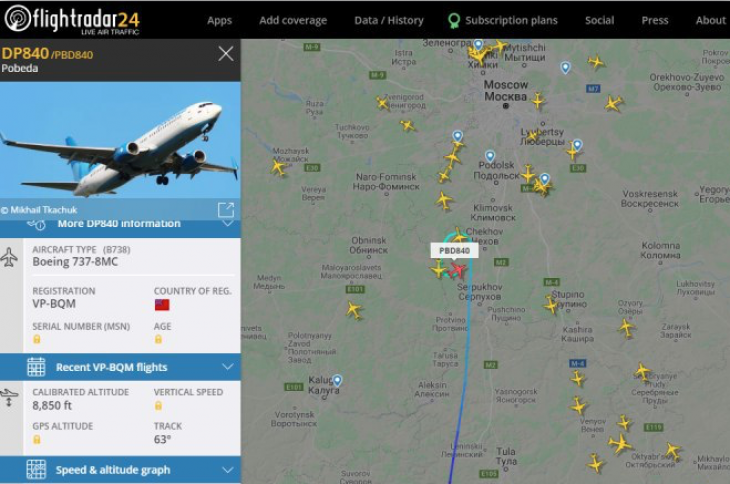This screenshot has height=484, width=730.
Task: Select the yellow aircraft near Stupino
Action: click(x=551, y=305)
